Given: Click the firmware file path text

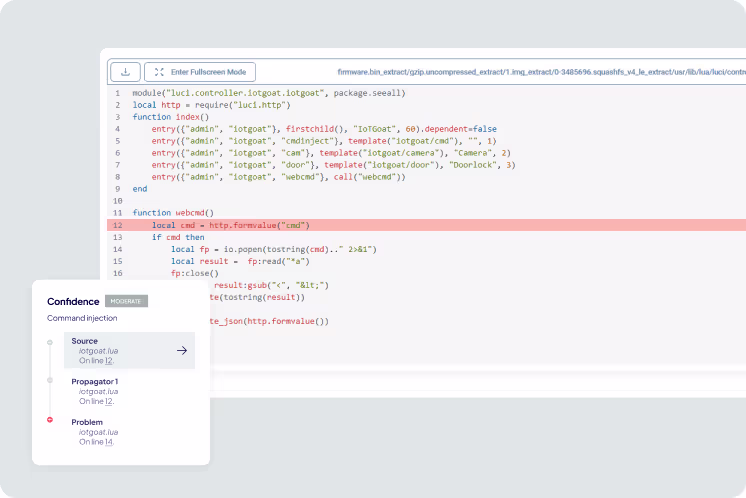Looking at the screenshot, I should tap(540, 72).
